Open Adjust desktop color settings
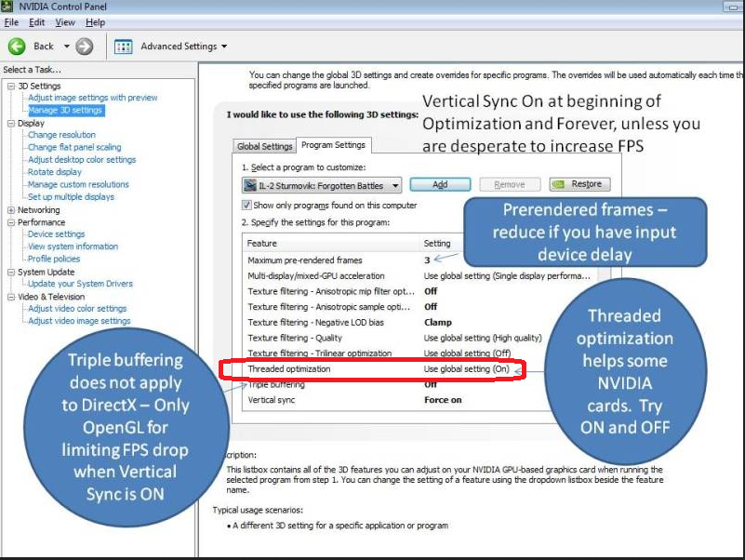The image size is (745, 560). (82, 159)
